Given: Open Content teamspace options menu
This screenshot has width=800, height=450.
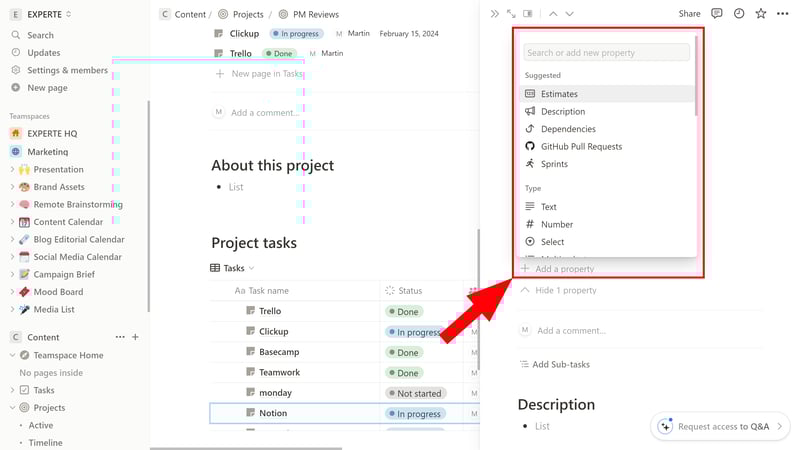Looking at the screenshot, I should click(120, 337).
